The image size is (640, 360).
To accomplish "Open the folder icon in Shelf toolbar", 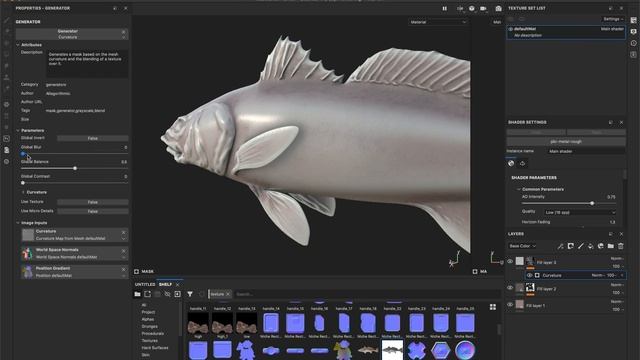I will 138,294.
